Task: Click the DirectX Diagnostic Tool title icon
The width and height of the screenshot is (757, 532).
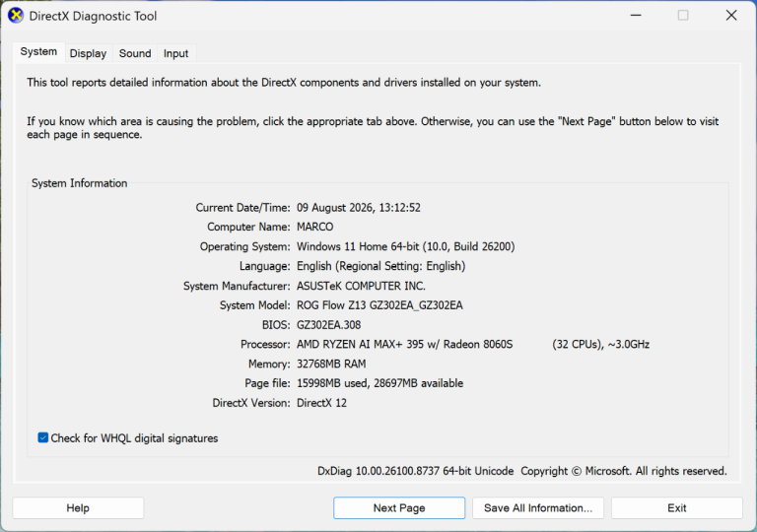Action: [x=16, y=16]
